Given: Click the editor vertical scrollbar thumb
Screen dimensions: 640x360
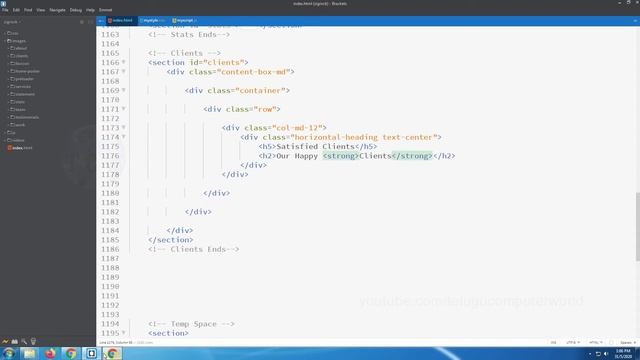Looking at the screenshot, I should pyautogui.click(x=638, y=226).
